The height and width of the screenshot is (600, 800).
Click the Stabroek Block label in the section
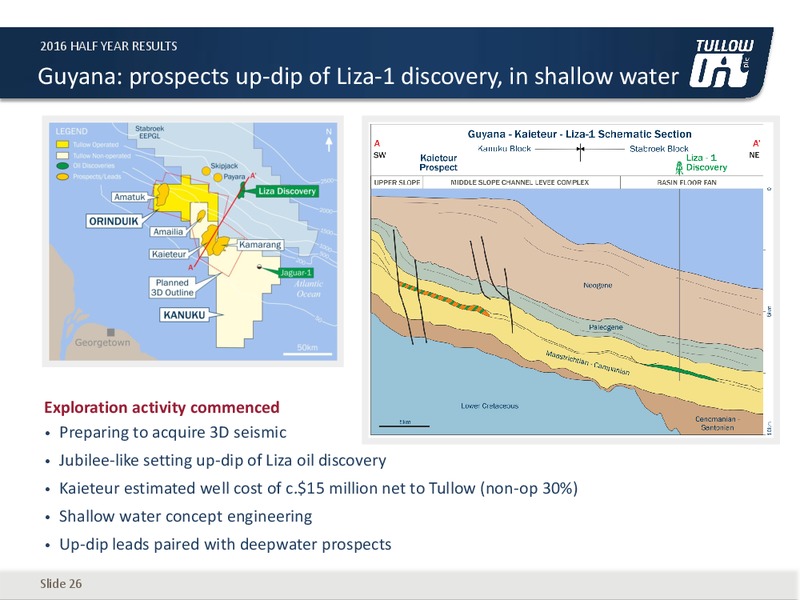[x=659, y=148]
